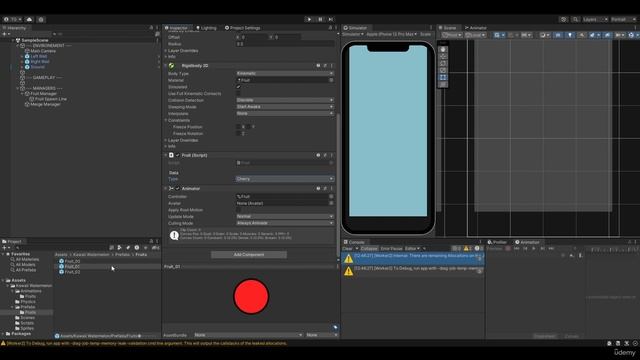Screen dimensions: 640x360
Task: Select the View hand tool in Scene
Action: 443,49
